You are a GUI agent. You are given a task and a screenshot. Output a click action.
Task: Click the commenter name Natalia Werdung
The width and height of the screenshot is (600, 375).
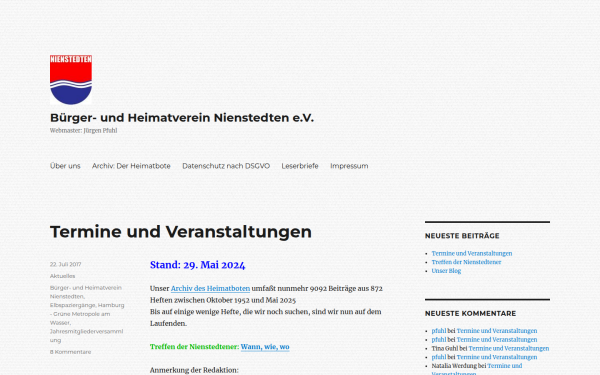454,366
